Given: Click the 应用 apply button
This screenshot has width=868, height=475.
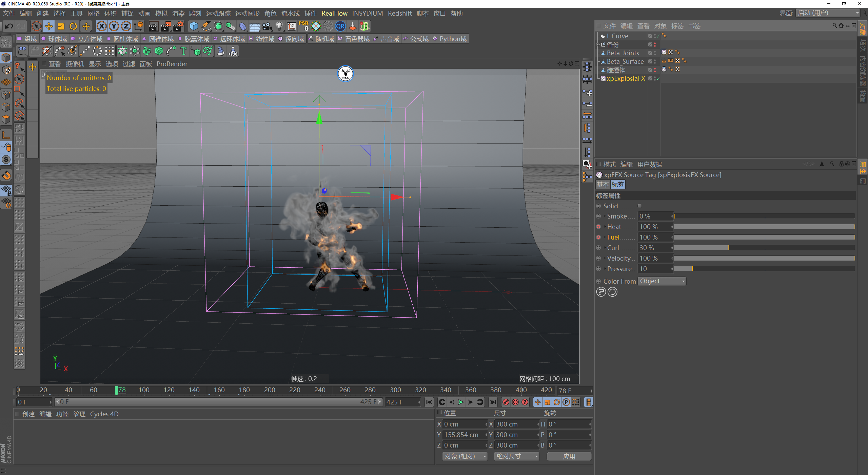Looking at the screenshot, I should pyautogui.click(x=569, y=456).
